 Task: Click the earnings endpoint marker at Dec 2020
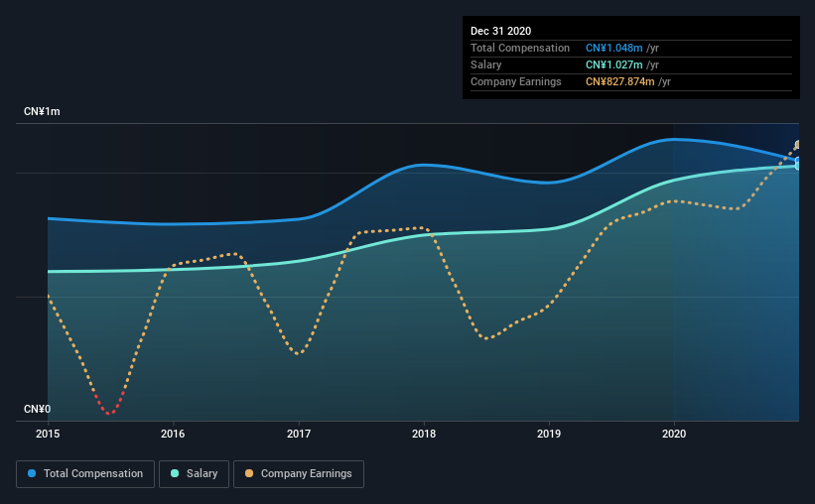797,145
